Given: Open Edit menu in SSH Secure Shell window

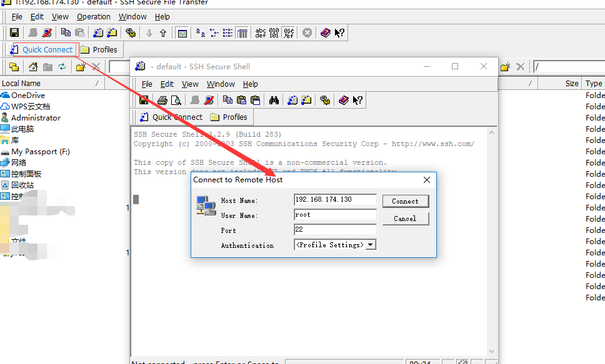Looking at the screenshot, I should point(167,84).
